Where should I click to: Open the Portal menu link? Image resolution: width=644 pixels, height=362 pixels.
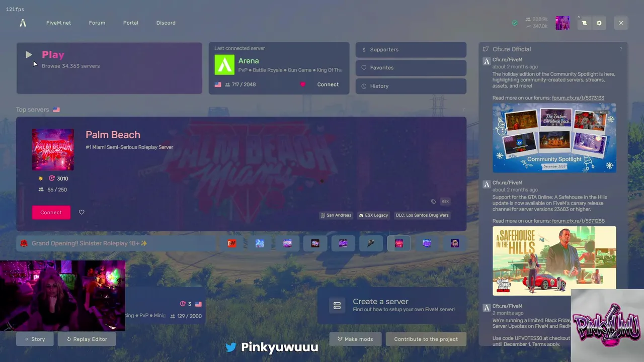coord(131,23)
